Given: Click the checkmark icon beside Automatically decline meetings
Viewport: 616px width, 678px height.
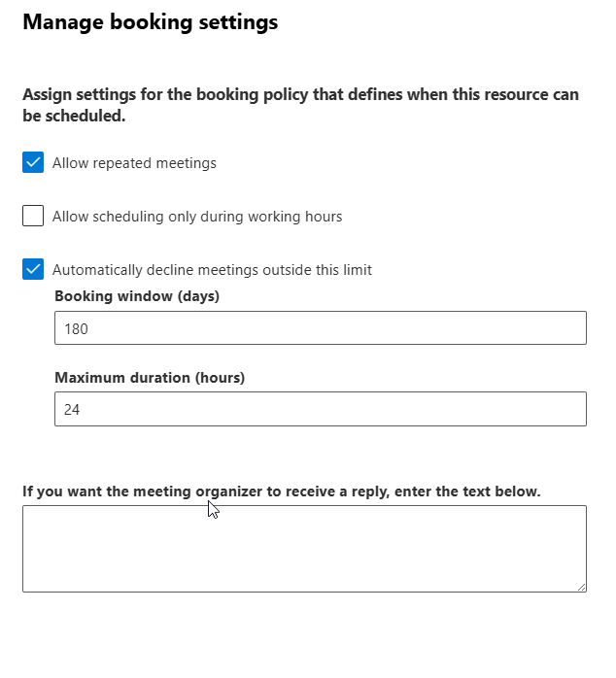Looking at the screenshot, I should coord(33,269).
